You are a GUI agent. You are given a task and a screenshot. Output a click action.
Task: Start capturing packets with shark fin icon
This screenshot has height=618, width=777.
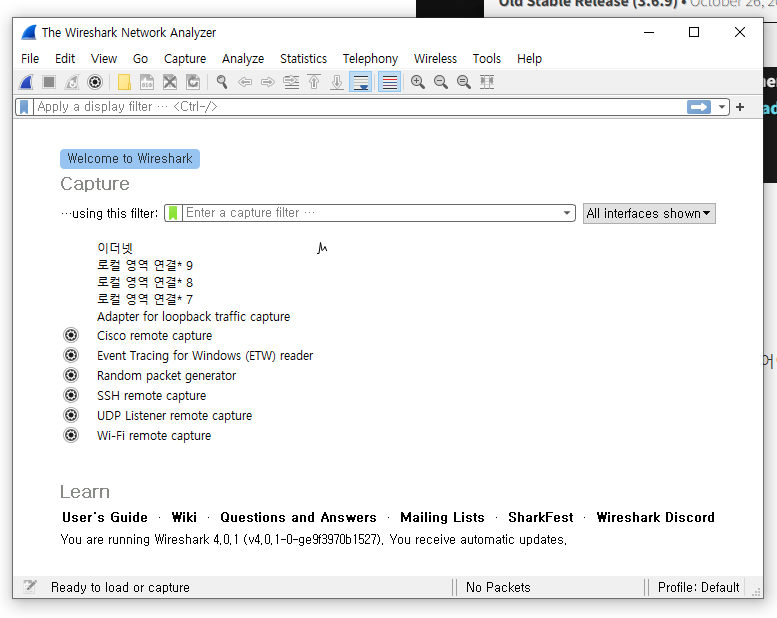click(26, 82)
